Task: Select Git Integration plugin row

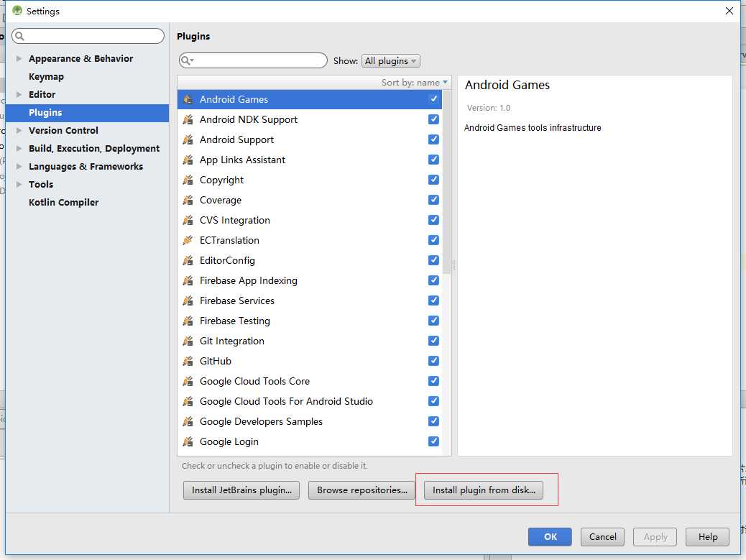Action: click(310, 341)
